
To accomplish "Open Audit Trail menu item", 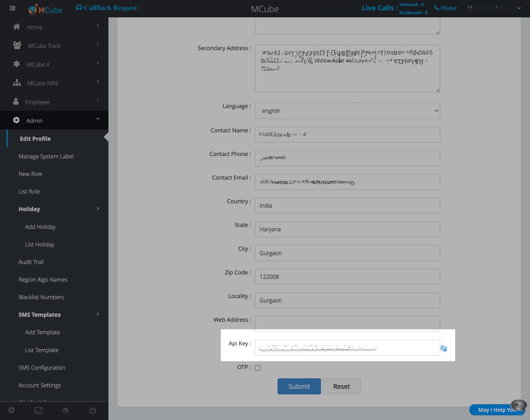I will [31, 262].
